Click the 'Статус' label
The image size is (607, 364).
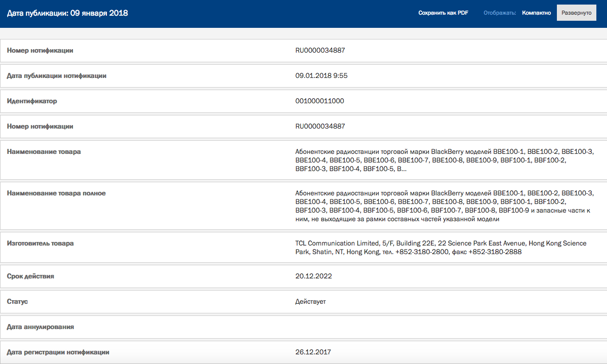click(x=17, y=302)
